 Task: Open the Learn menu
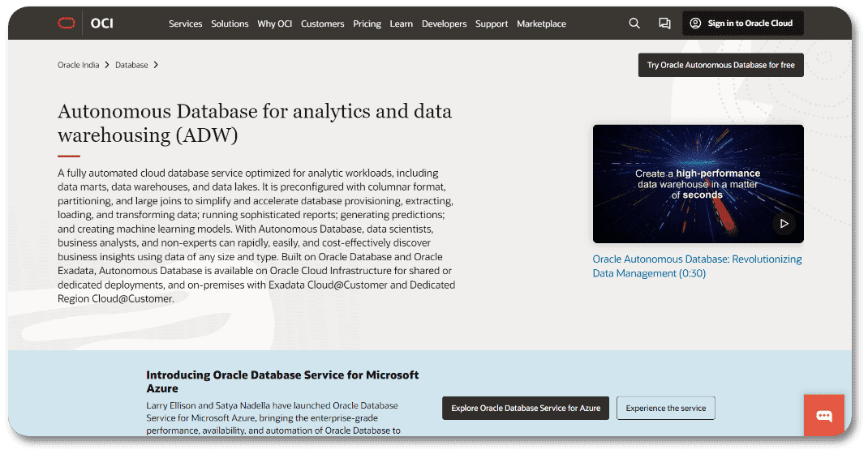pos(402,24)
